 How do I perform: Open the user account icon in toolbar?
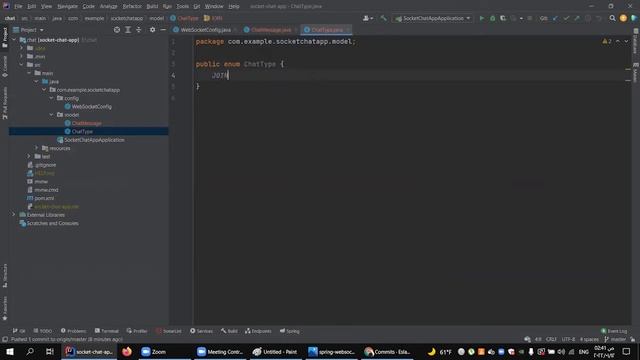tap(367, 18)
